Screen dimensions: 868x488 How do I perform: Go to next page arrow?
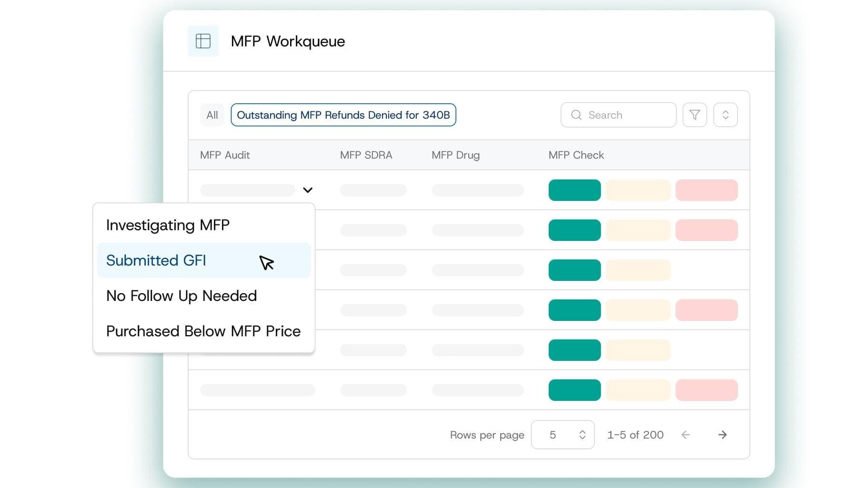(x=722, y=435)
